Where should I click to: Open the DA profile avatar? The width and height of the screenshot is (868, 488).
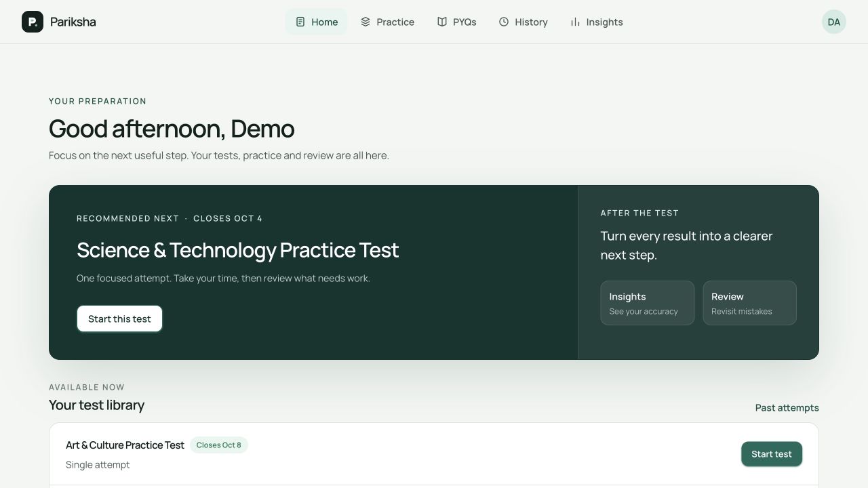coord(834,22)
